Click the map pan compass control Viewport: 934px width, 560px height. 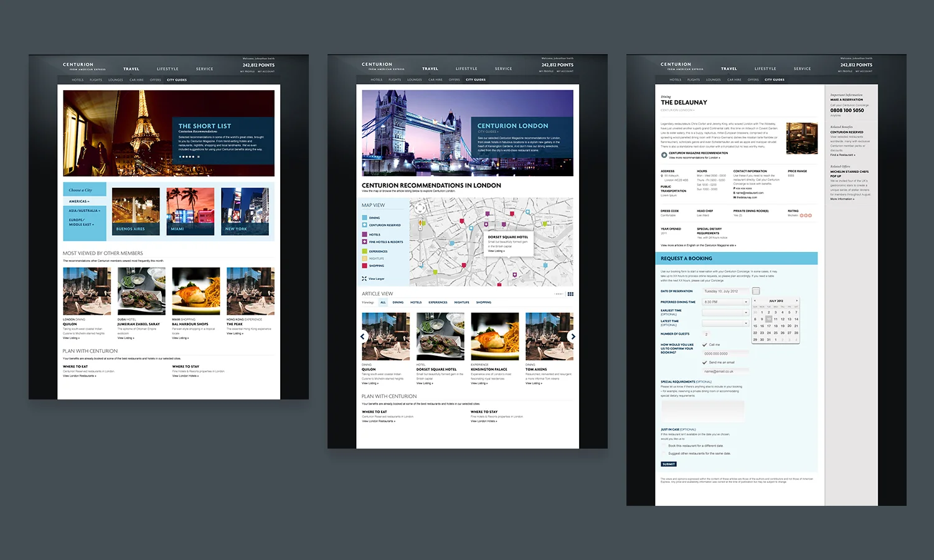pyautogui.click(x=420, y=208)
